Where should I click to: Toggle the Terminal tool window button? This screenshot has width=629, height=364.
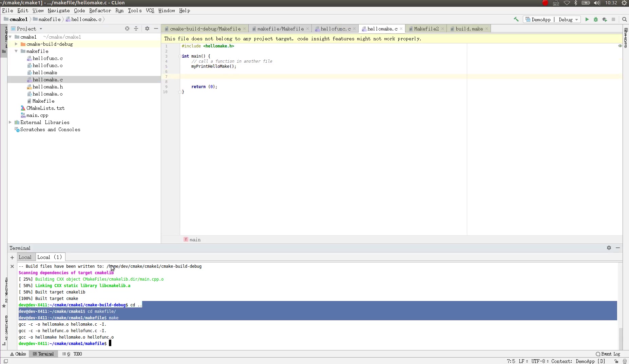tap(43, 354)
